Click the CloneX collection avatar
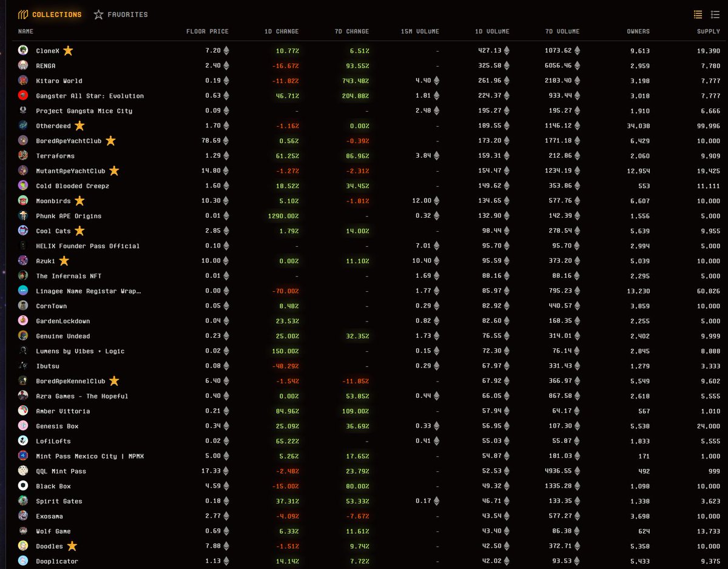The width and height of the screenshot is (728, 569). click(x=23, y=50)
